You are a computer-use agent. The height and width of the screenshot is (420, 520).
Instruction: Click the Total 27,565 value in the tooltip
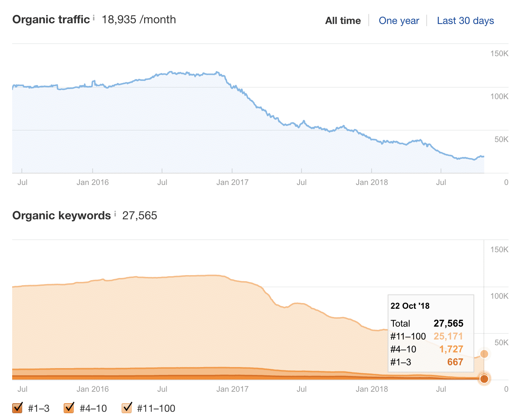(448, 323)
